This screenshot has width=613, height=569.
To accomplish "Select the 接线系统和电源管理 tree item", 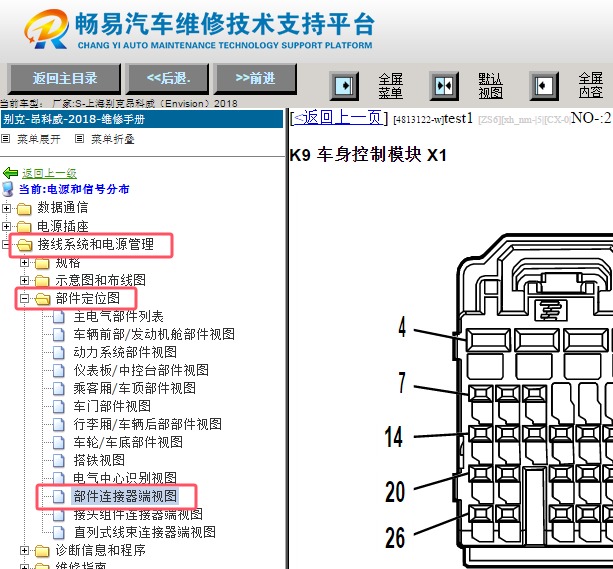I will (96, 244).
